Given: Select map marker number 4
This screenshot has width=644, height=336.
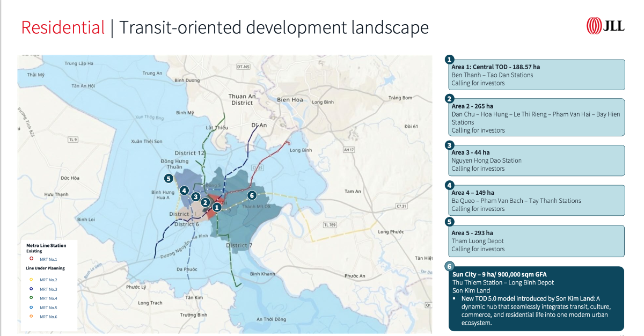Looking at the screenshot, I should pyautogui.click(x=184, y=190).
